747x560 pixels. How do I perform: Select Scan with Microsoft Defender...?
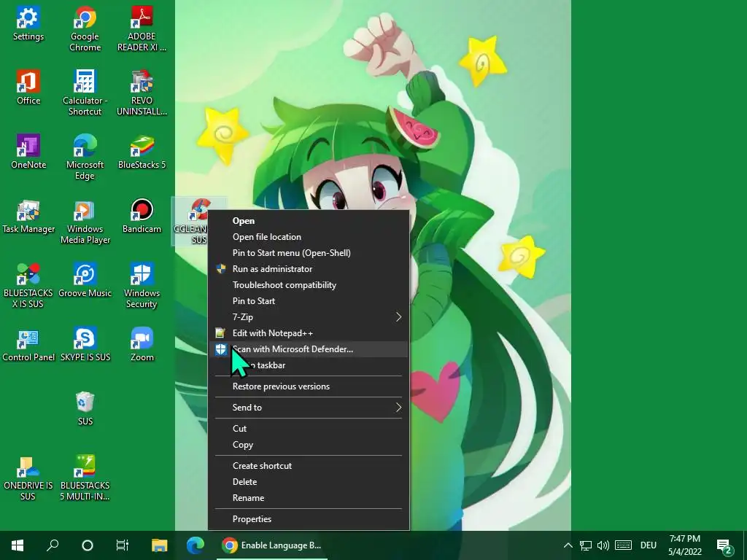(309, 349)
